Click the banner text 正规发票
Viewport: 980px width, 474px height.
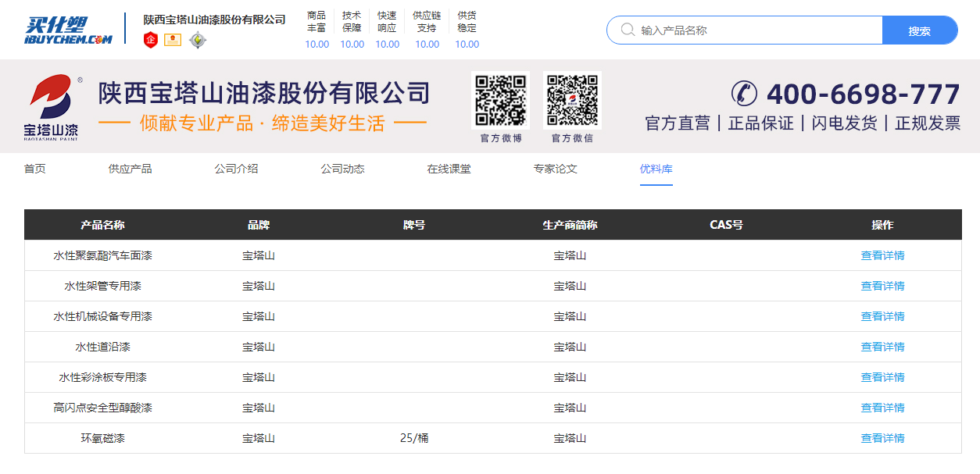(928, 123)
